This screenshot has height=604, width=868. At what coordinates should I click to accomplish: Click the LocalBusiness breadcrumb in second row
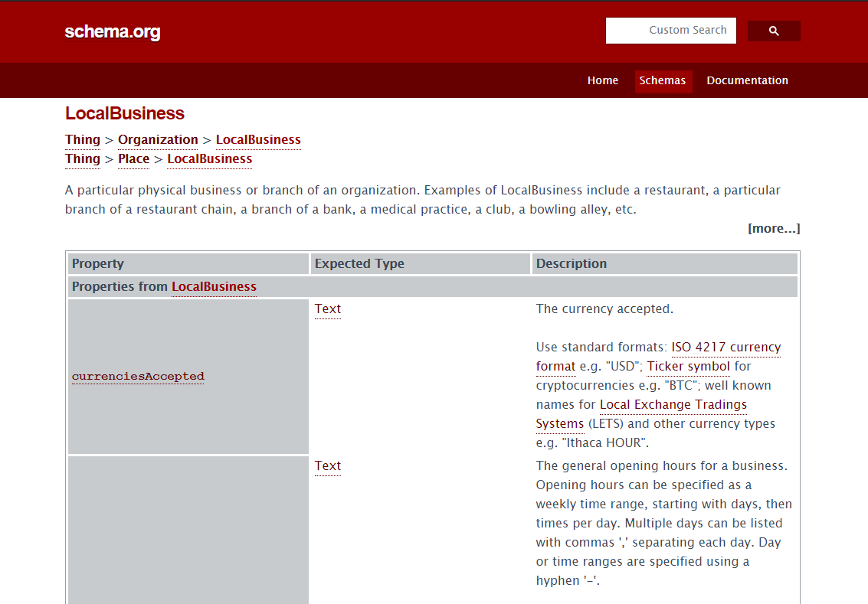tap(209, 159)
